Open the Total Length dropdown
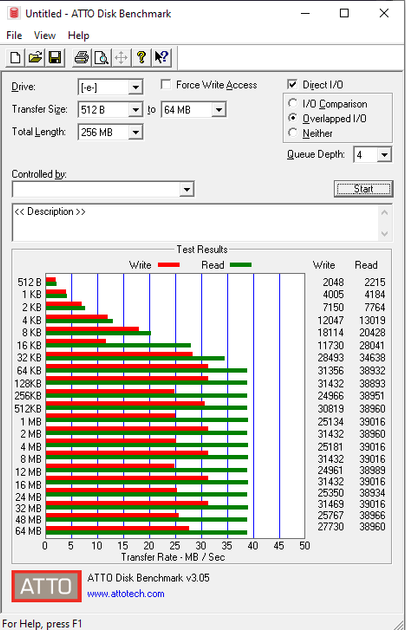The height and width of the screenshot is (630, 406). [x=135, y=132]
